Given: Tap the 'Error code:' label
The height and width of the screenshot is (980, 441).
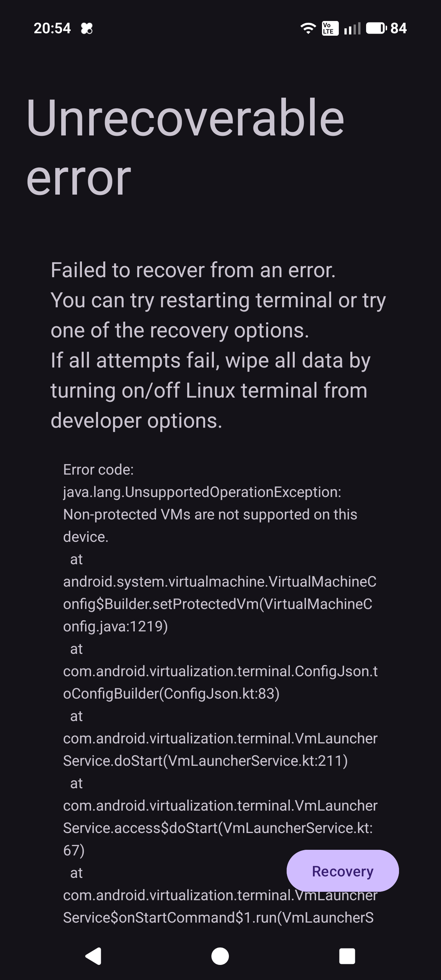Looking at the screenshot, I should pyautogui.click(x=99, y=470).
